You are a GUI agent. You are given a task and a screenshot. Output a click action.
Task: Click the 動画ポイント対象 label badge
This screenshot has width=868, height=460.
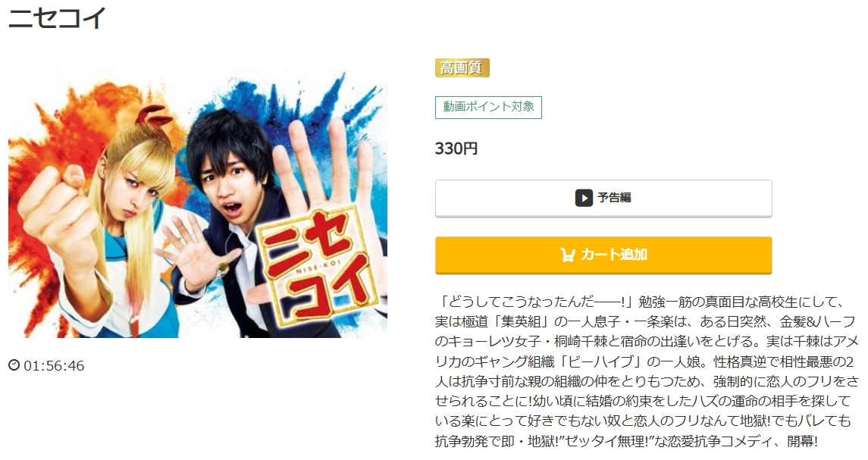point(488,108)
